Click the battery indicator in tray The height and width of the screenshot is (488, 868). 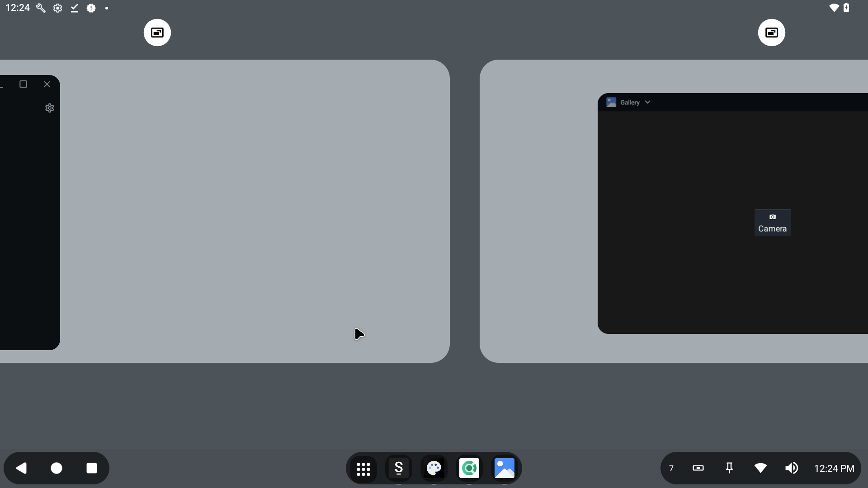click(x=698, y=468)
